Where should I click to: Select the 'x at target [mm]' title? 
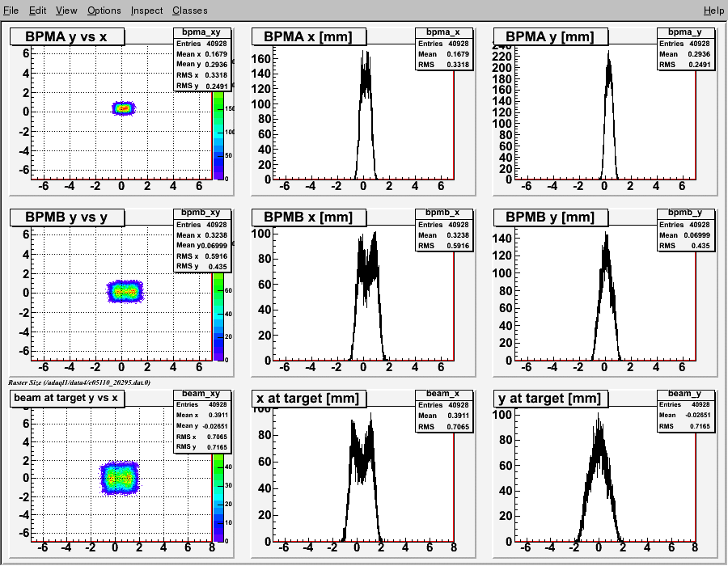tap(309, 398)
